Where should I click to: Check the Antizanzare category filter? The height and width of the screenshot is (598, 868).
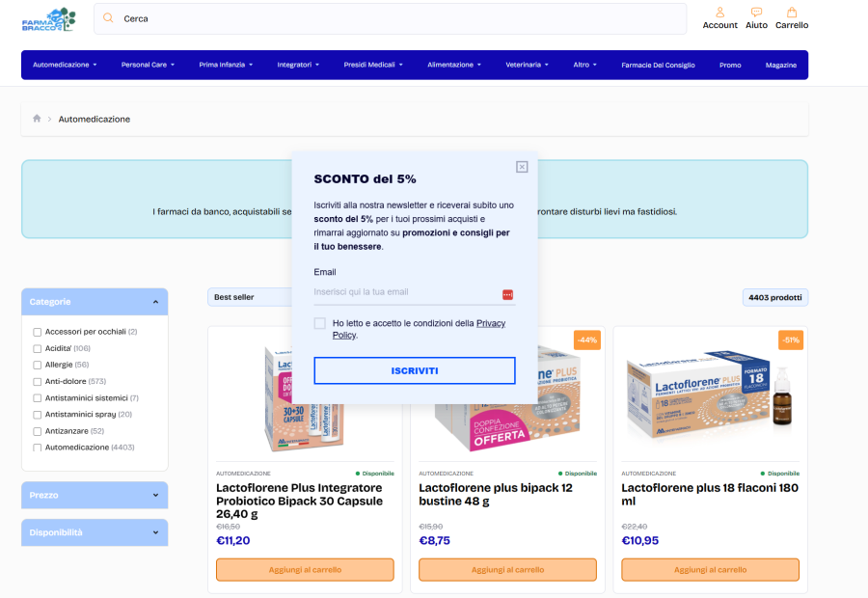click(37, 431)
